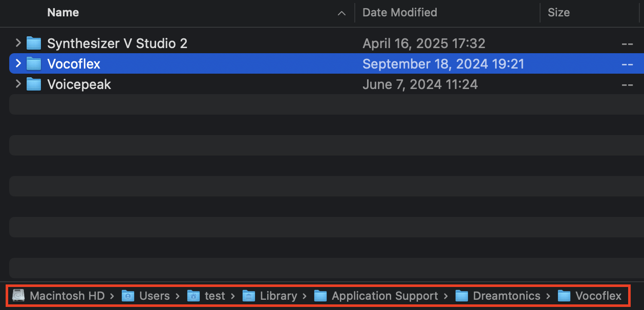Click the Application Support folder icon in path bar
644x310 pixels.
click(x=320, y=296)
